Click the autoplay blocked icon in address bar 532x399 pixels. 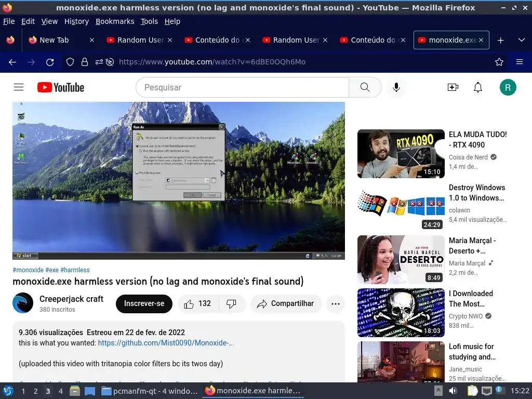click(110, 62)
